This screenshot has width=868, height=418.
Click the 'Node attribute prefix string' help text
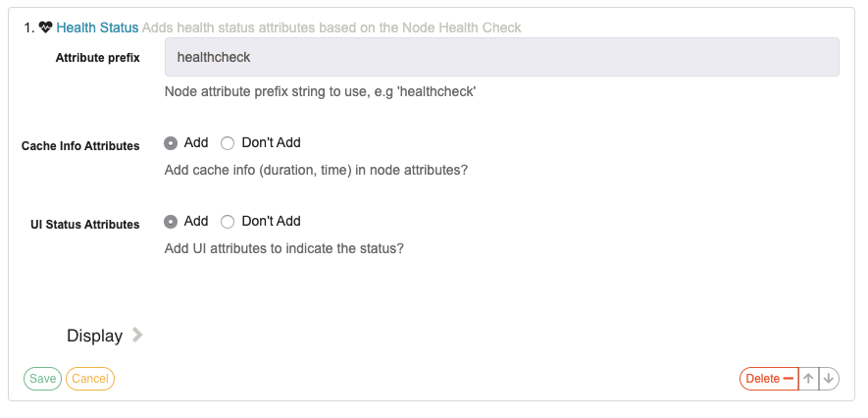(320, 91)
